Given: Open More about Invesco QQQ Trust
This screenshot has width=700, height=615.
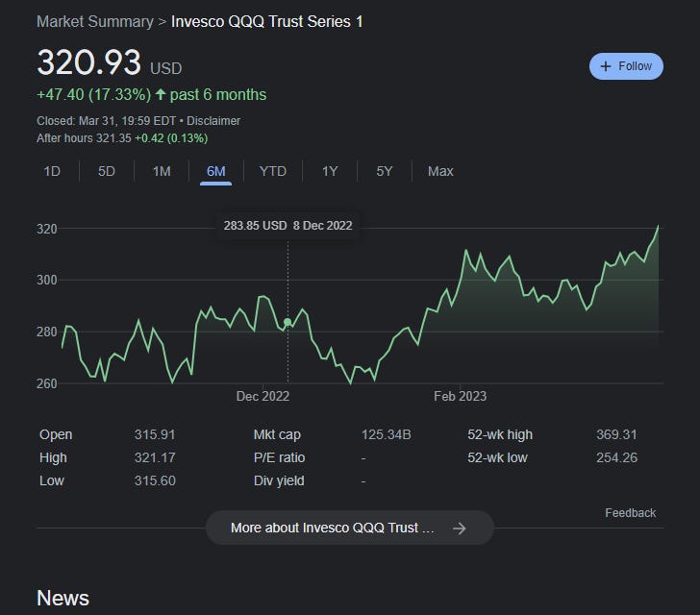Looking at the screenshot, I should (x=350, y=528).
